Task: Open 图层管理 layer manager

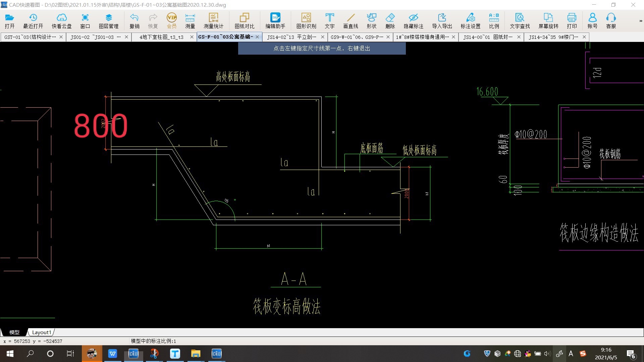Action: (108, 21)
